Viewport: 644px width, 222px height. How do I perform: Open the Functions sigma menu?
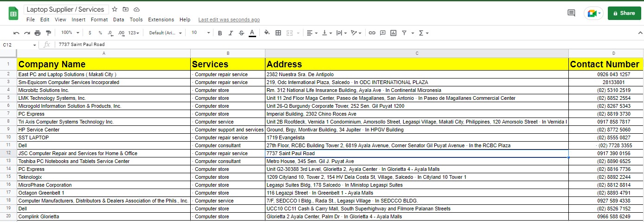tap(424, 33)
